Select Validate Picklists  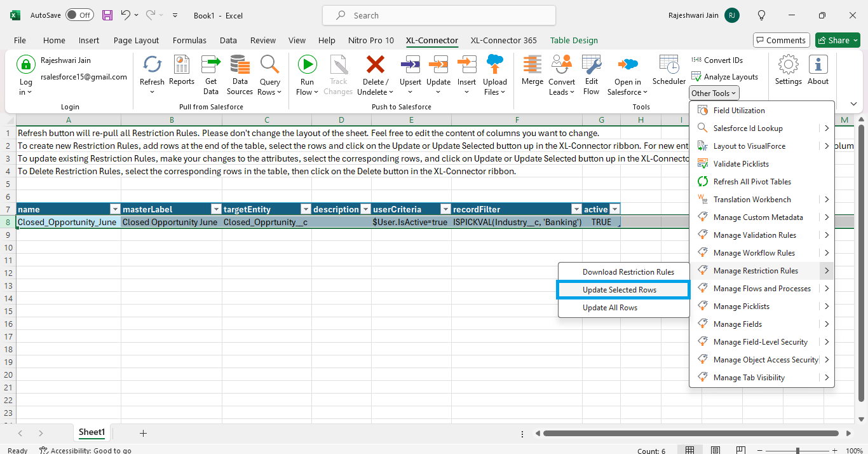click(x=762, y=164)
